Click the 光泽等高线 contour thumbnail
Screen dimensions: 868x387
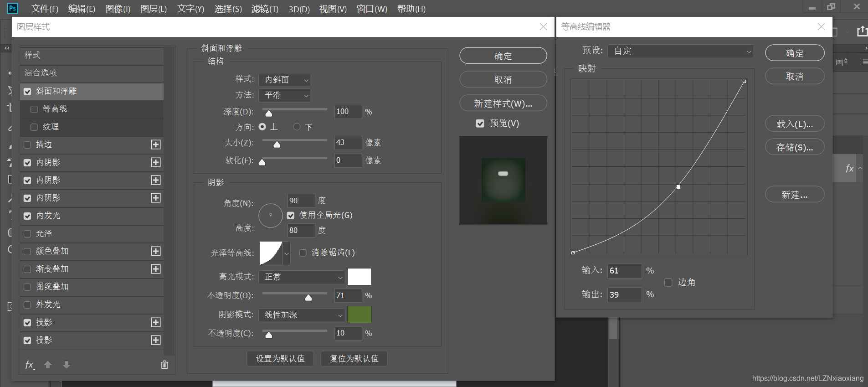[x=271, y=253]
